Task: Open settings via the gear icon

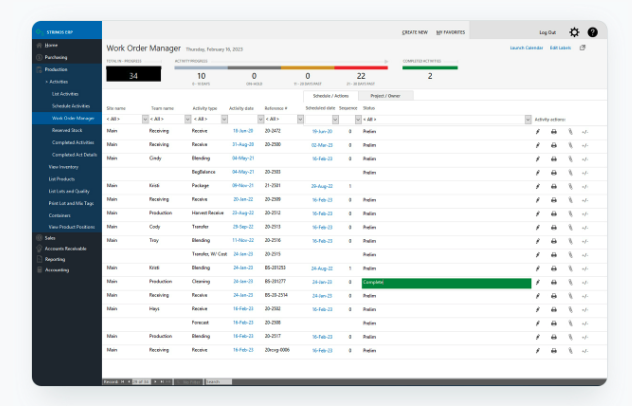Action: click(x=574, y=32)
